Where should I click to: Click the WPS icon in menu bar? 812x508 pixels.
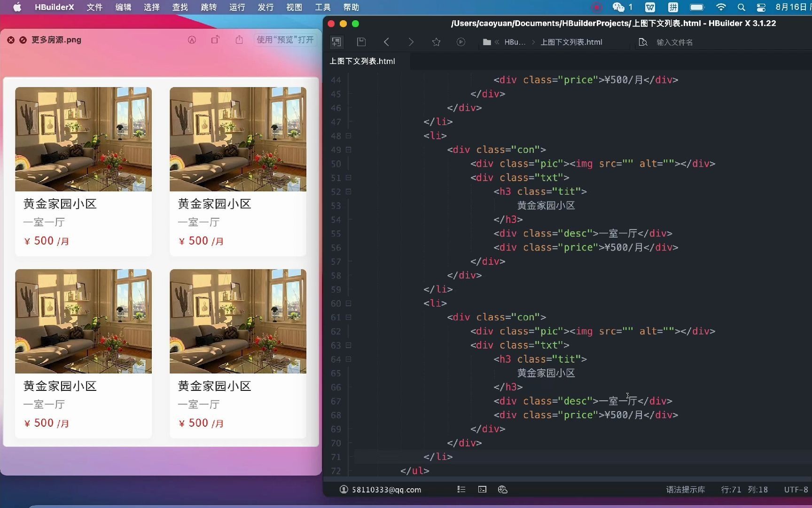(650, 7)
